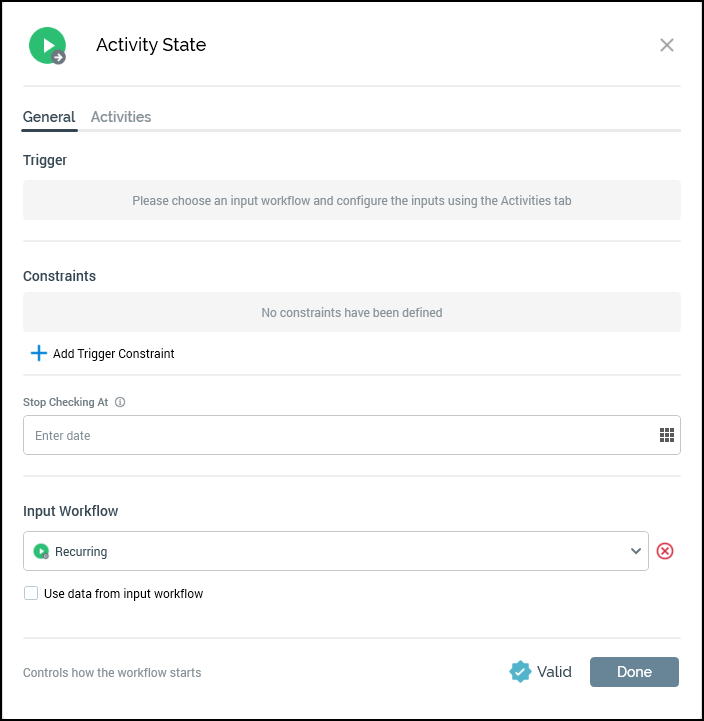The height and width of the screenshot is (721, 704).
Task: Show the Stop Checking At info tooltip
Action: point(120,402)
